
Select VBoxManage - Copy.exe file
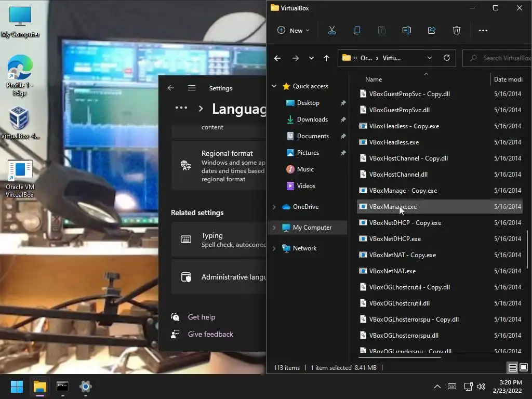coord(440,191)
